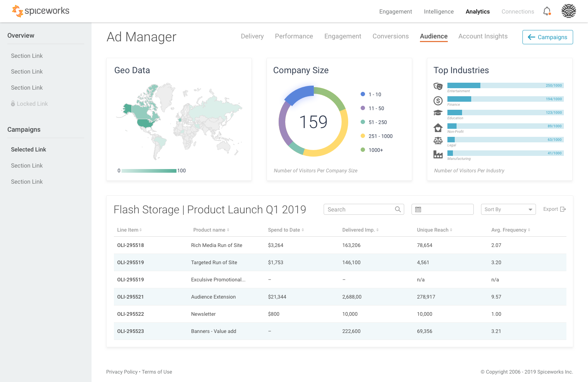The height and width of the screenshot is (382, 588).
Task: Switch to the Delivery tab
Action: click(252, 36)
